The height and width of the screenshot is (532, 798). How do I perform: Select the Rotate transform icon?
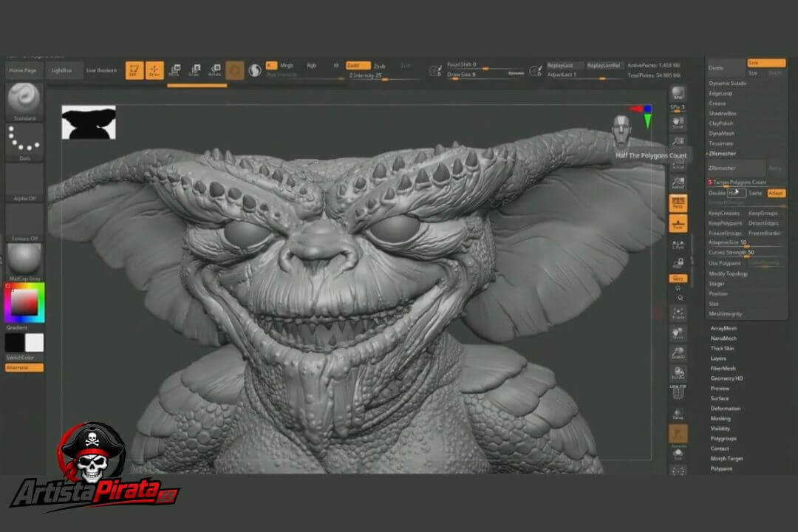pos(215,70)
